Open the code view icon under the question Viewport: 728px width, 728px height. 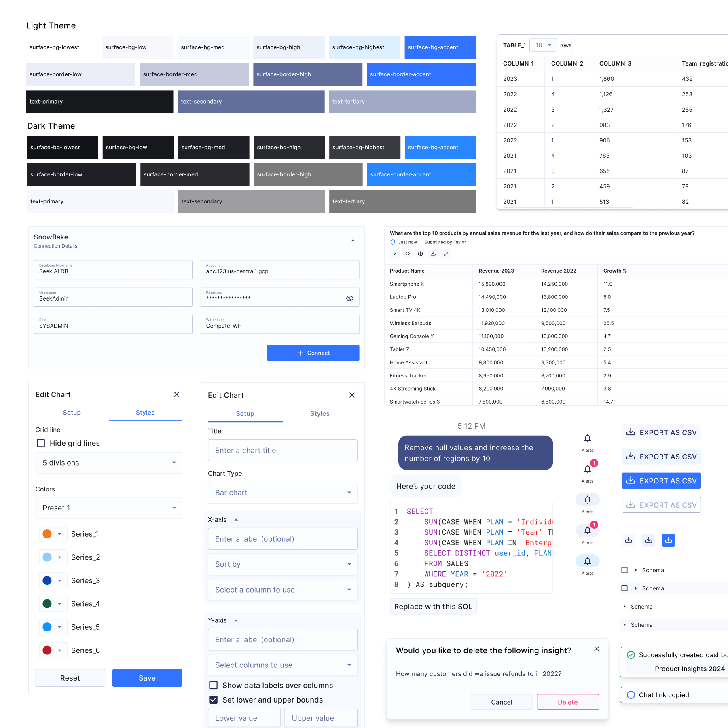pos(407,254)
